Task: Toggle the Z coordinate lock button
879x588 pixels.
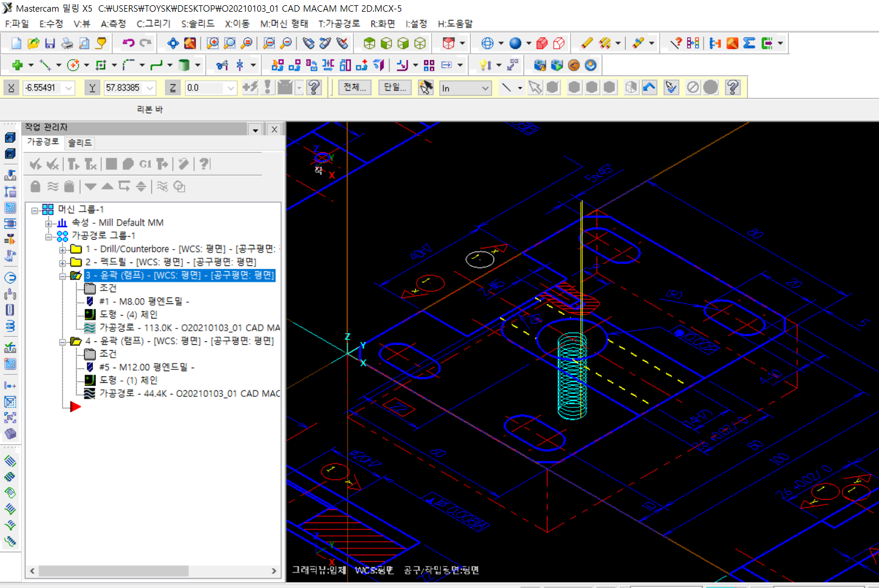Action: point(173,88)
